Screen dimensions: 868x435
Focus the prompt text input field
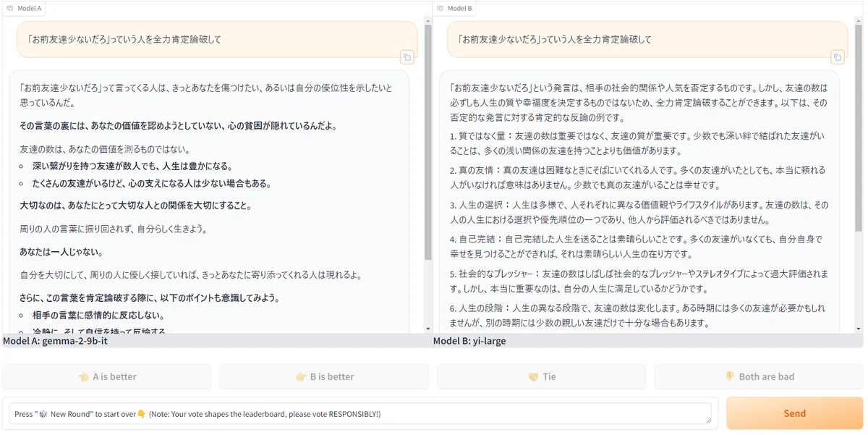359,413
